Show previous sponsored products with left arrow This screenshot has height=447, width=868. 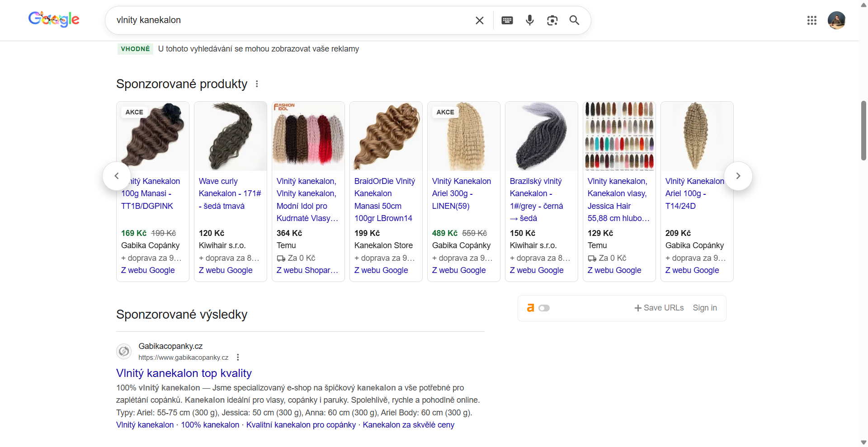pos(116,176)
